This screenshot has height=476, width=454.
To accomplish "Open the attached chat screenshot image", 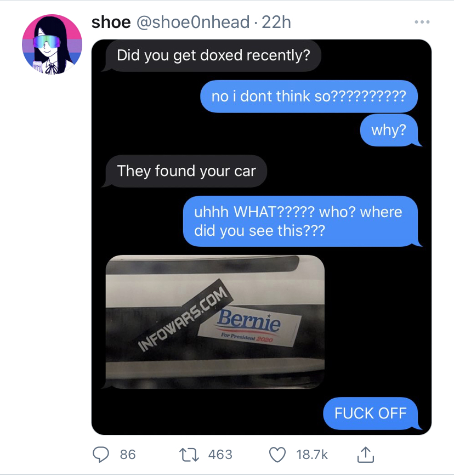I will (x=262, y=237).
